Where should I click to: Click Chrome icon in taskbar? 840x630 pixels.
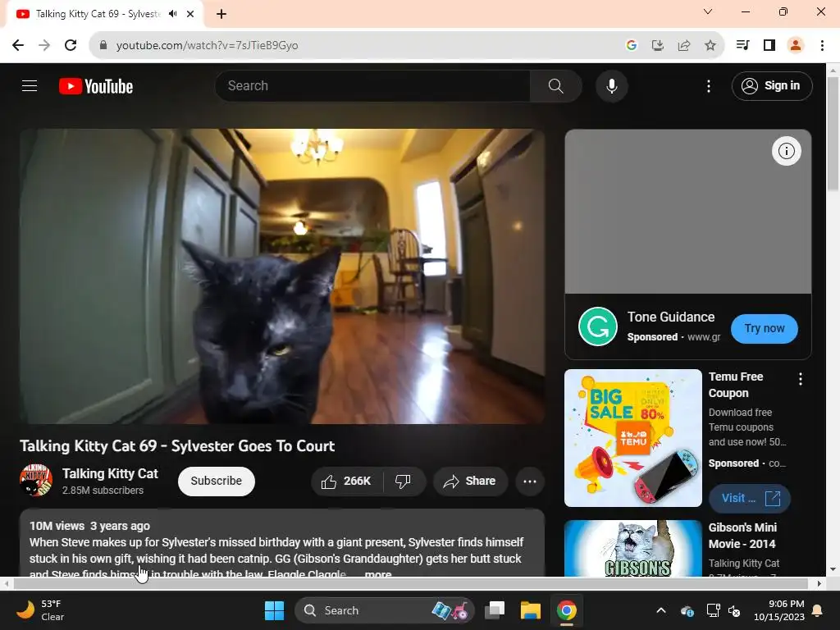566,610
